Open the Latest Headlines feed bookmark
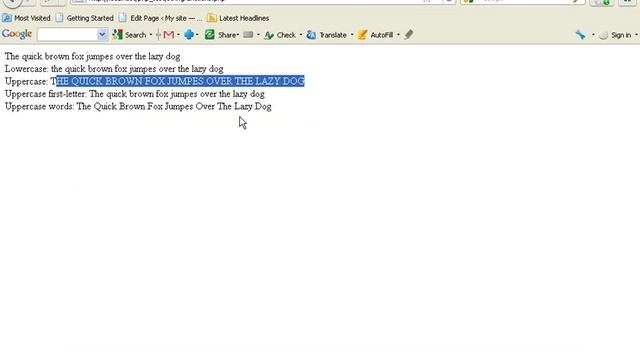Screen dimensions: 640x360 tap(238, 18)
